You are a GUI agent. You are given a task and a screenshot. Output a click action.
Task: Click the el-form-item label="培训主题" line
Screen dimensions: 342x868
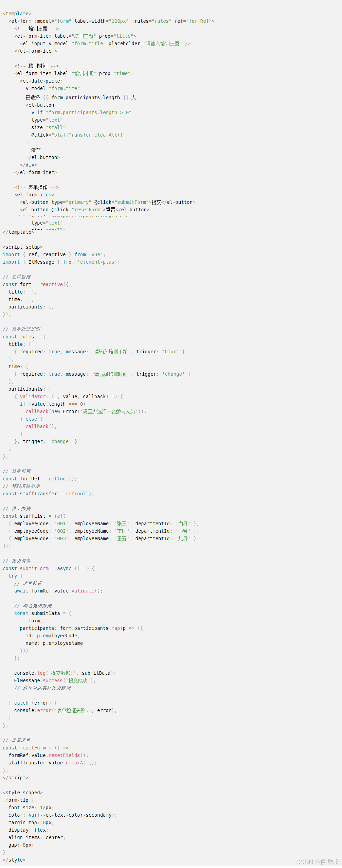click(x=75, y=36)
